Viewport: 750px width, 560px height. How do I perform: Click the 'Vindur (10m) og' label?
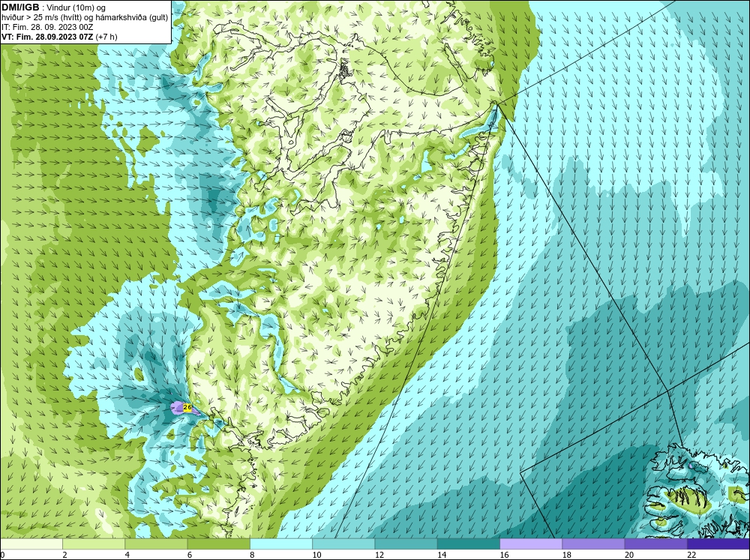point(77,7)
